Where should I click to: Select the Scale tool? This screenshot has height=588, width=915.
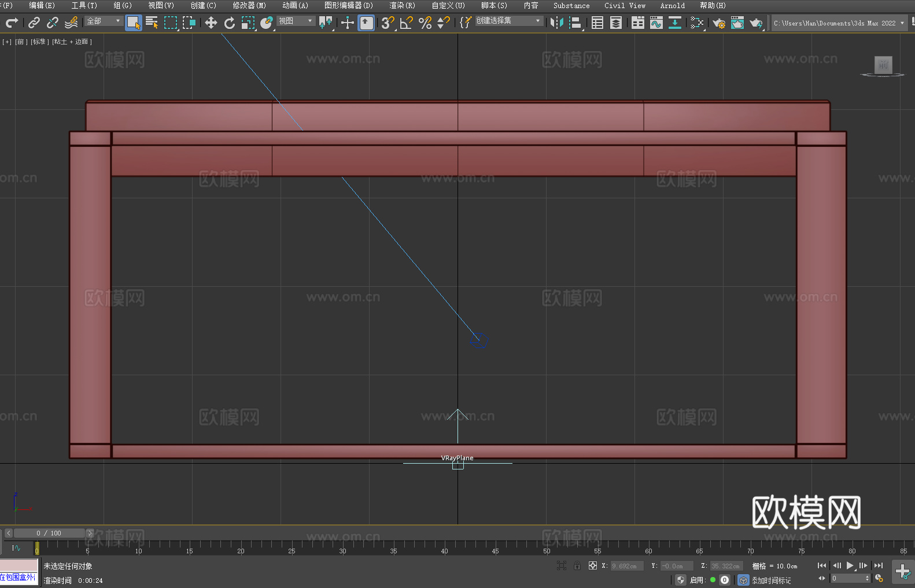(x=248, y=23)
